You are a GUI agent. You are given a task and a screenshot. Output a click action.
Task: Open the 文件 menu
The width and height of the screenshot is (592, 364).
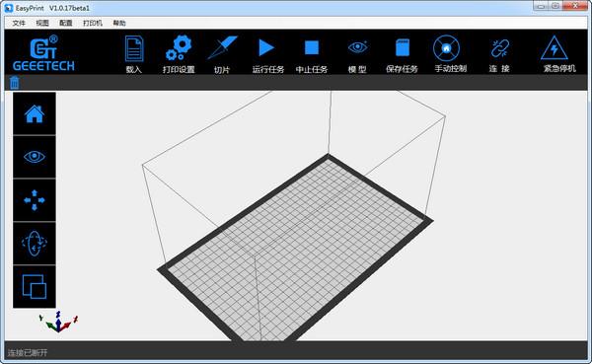click(x=19, y=23)
